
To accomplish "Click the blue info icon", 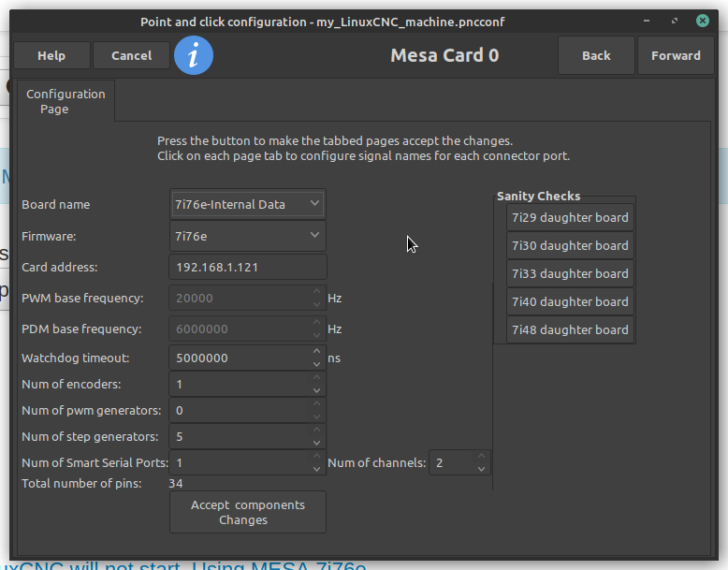I will coord(194,55).
